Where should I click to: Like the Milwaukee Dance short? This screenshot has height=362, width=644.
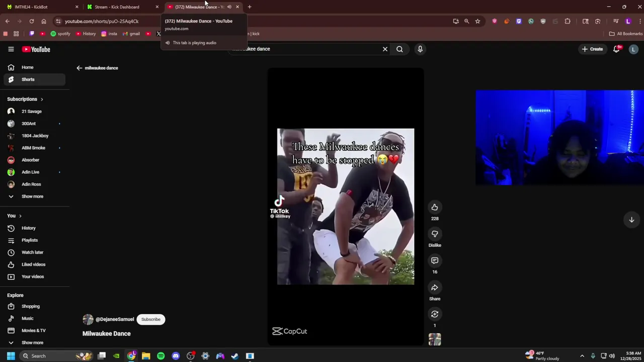(435, 207)
